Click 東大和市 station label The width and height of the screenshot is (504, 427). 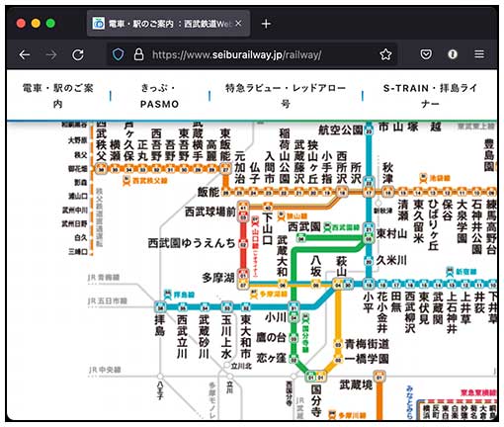[246, 336]
